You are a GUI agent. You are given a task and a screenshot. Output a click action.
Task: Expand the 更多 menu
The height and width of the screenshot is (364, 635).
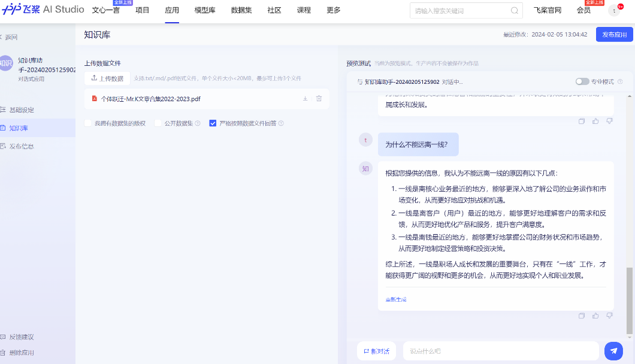333,10
